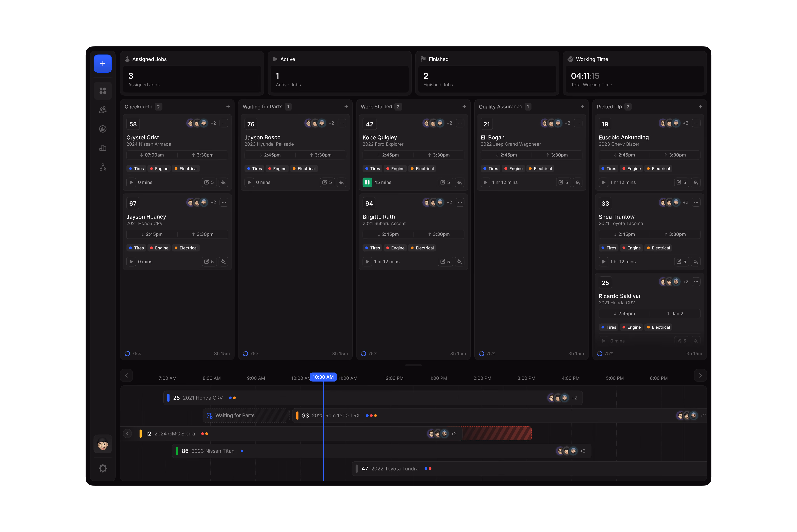Pause the timer on Kobe Quigley card
Viewport: 797px width, 532px height.
[x=367, y=182]
